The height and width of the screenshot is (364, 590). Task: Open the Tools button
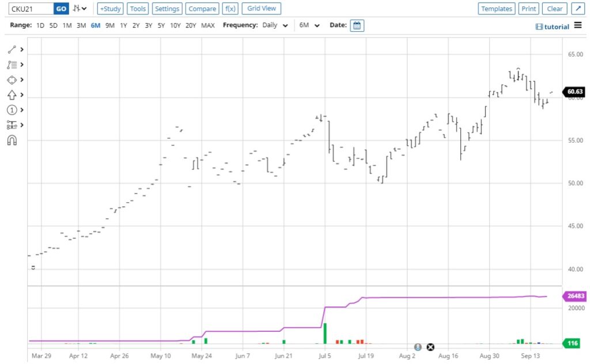pos(138,8)
